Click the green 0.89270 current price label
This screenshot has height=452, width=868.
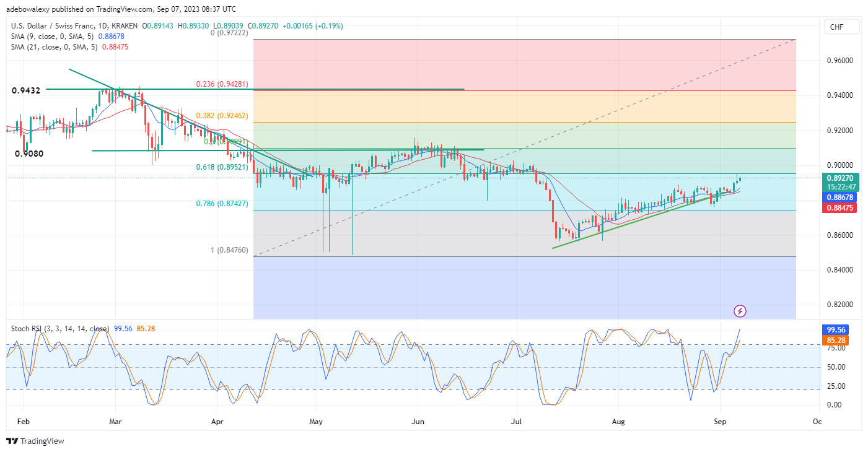point(839,178)
